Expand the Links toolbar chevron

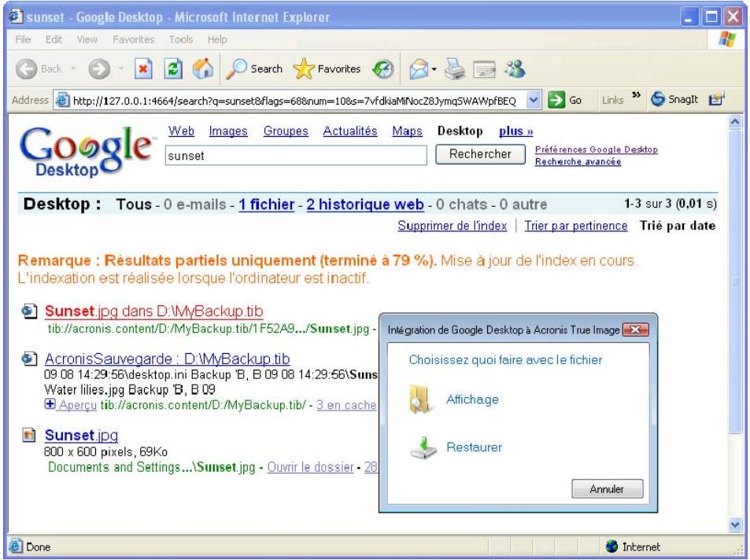[x=636, y=94]
